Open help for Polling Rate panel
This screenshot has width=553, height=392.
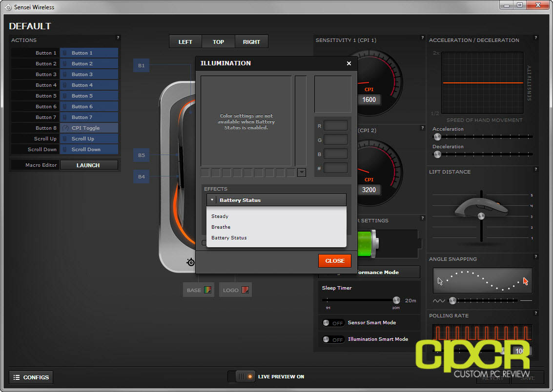pos(536,313)
